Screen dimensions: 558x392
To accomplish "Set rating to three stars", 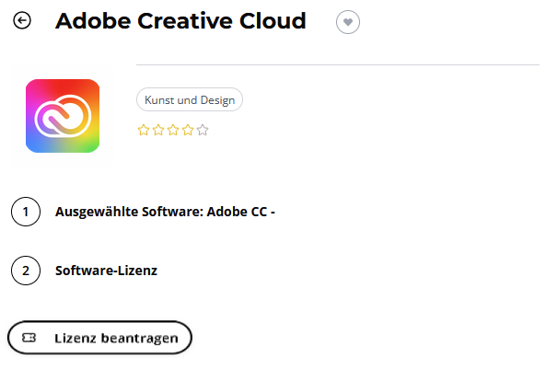I will pos(173,130).
